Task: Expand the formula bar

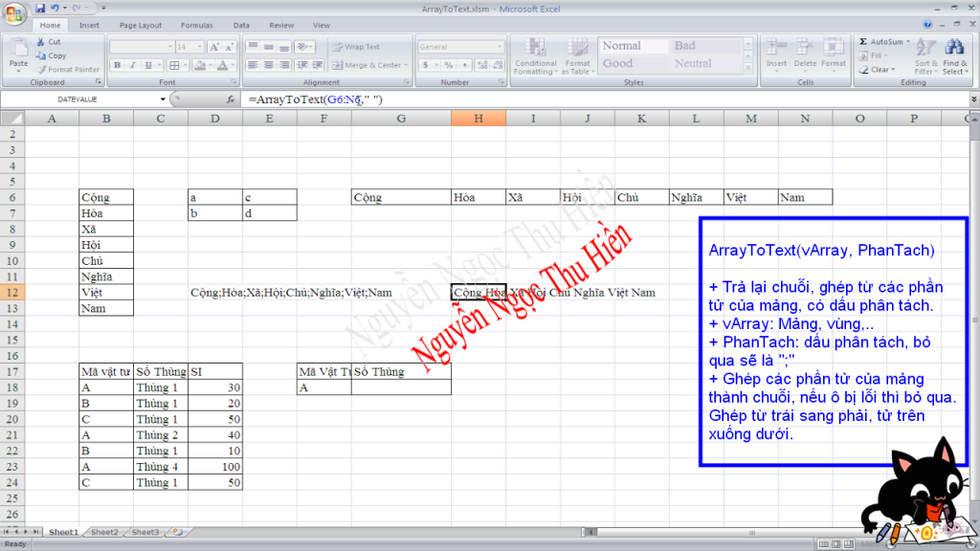Action: pos(973,99)
